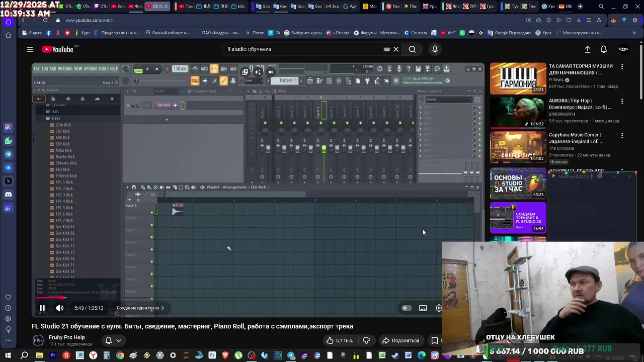This screenshot has height=362, width=644.
Task: Open VK in the Opera sidebar
Action: tap(8, 167)
